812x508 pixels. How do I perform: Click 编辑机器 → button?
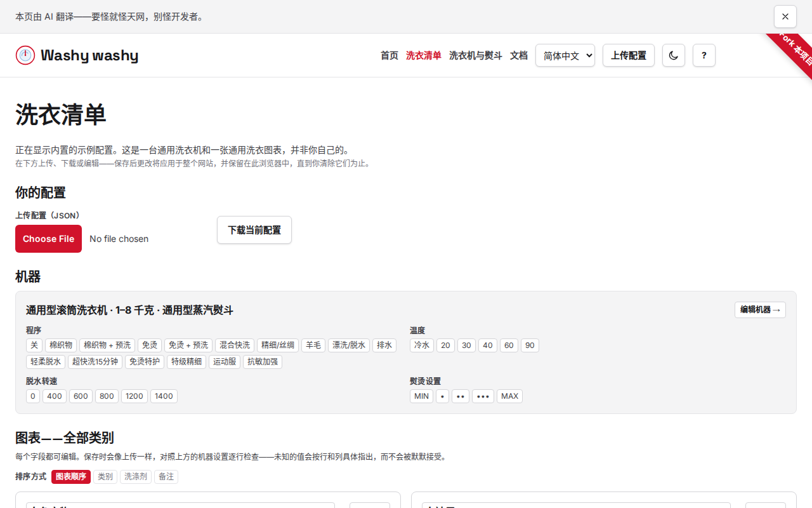(760, 310)
